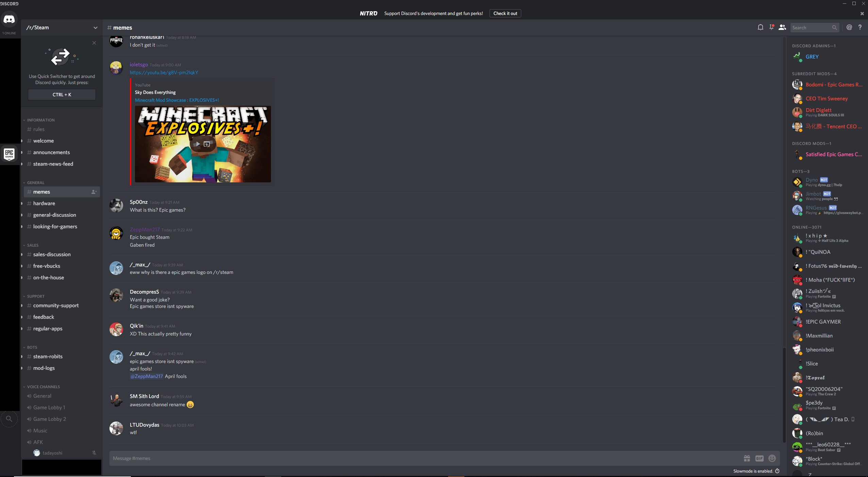Hide the member list
Viewport: 868px width, 477px height.
[782, 27]
